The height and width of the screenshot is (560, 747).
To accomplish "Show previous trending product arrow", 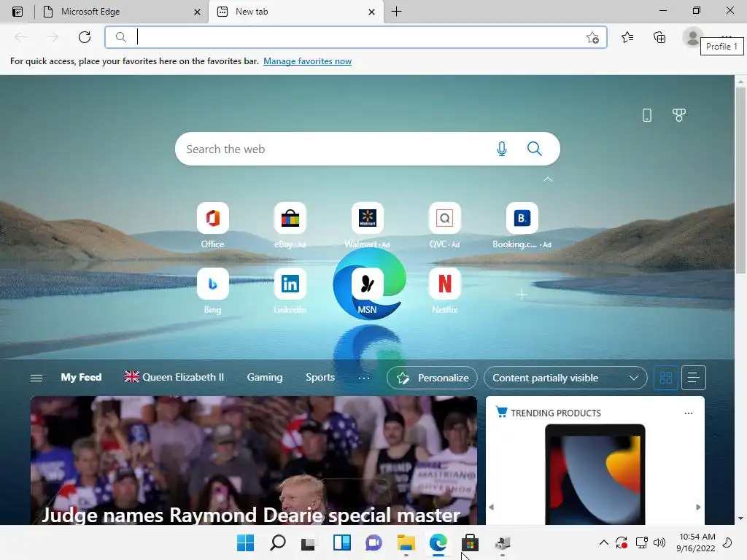I will [x=492, y=507].
